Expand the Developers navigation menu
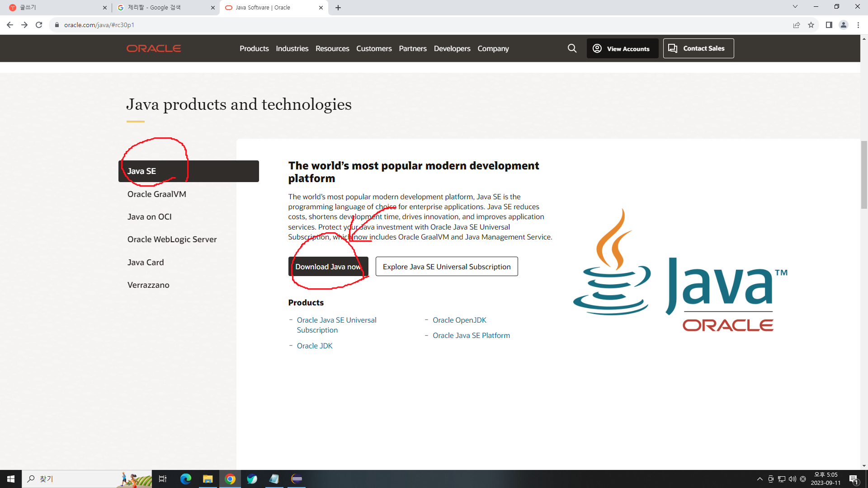This screenshot has height=488, width=868. click(452, 48)
